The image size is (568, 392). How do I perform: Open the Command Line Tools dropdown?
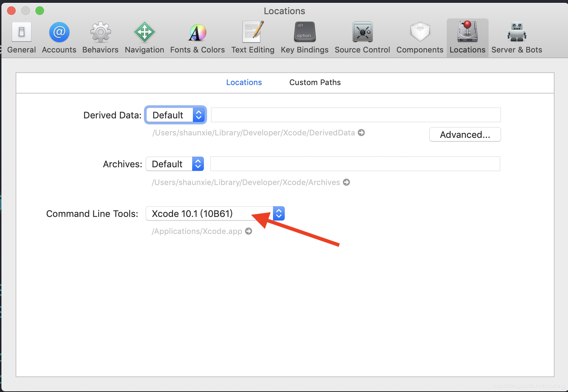coord(215,213)
